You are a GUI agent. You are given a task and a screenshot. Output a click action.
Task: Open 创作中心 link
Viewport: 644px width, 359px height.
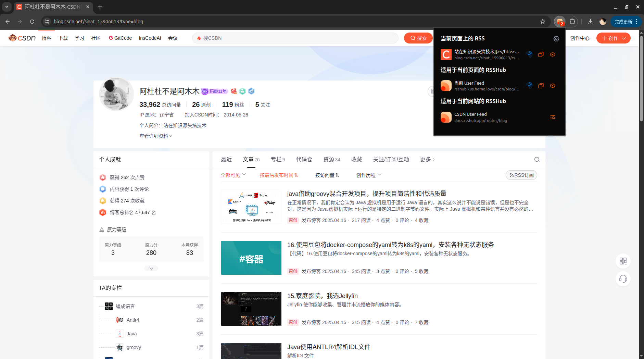[x=580, y=38]
